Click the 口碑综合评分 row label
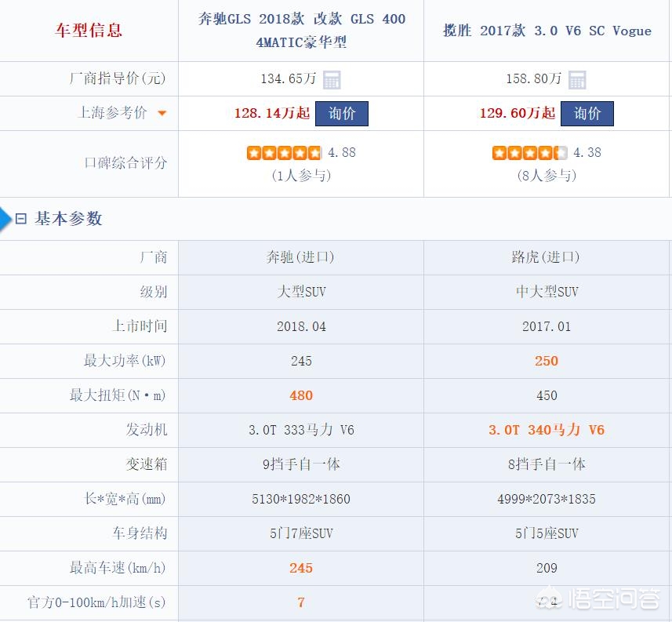 125,163
